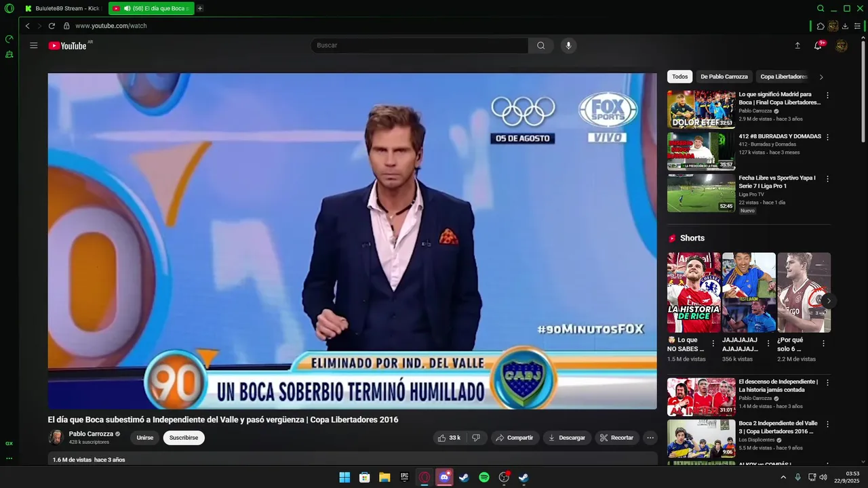Click the video player to pause

tap(352, 241)
